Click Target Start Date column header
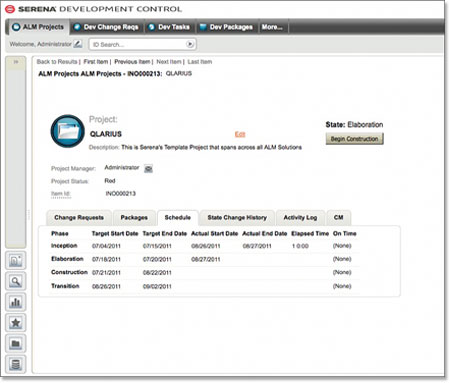This screenshot has height=383, width=450. coord(115,234)
